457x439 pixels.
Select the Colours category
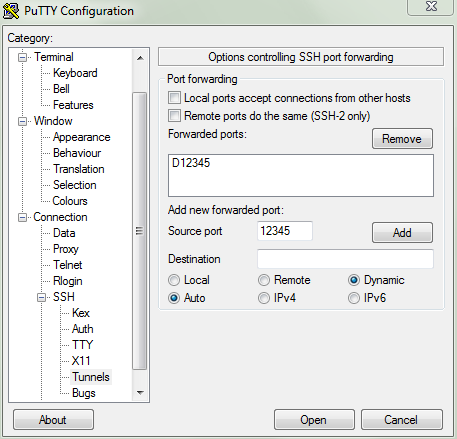[x=70, y=201]
